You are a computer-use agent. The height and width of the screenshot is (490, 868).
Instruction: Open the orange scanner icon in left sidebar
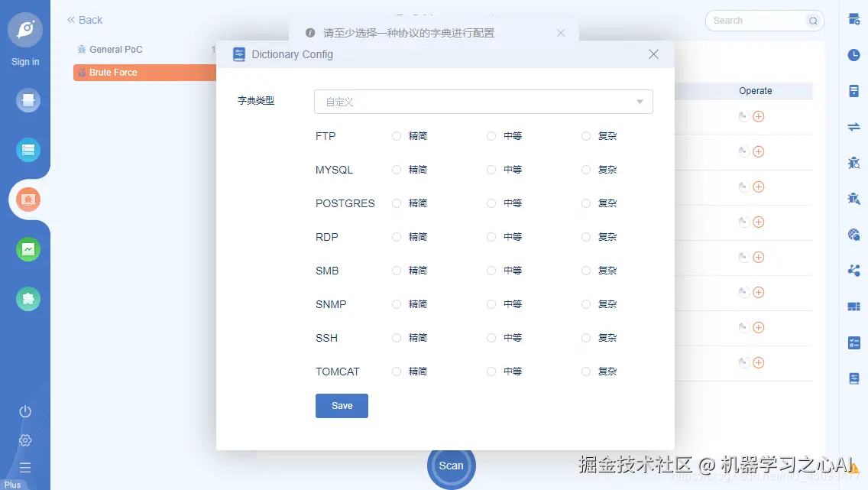[x=25, y=200]
